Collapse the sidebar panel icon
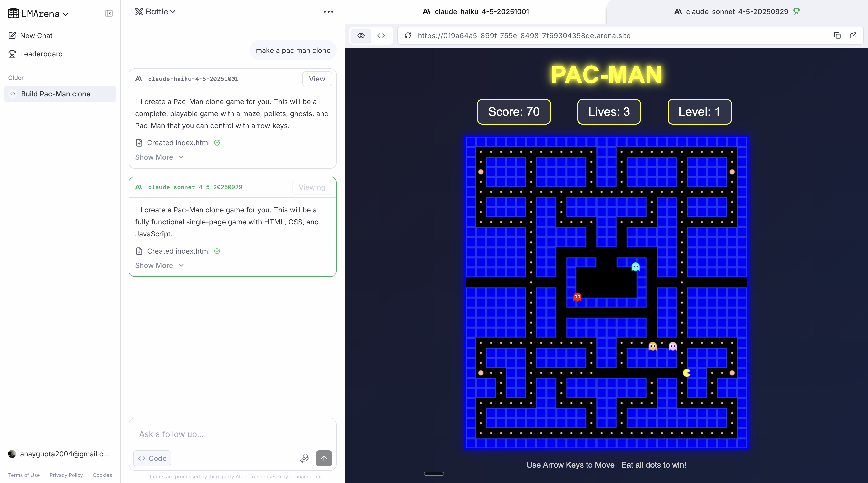This screenshot has width=868, height=483. pos(109,13)
